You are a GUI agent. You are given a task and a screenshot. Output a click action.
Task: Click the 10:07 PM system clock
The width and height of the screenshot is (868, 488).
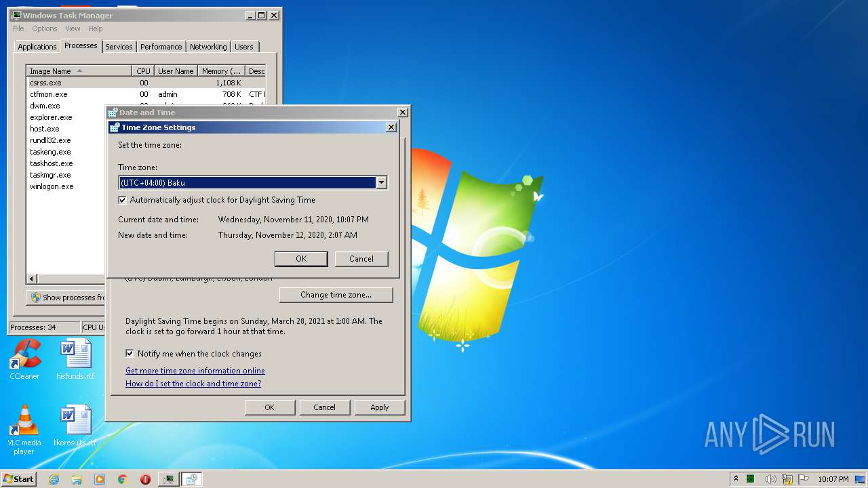[833, 479]
